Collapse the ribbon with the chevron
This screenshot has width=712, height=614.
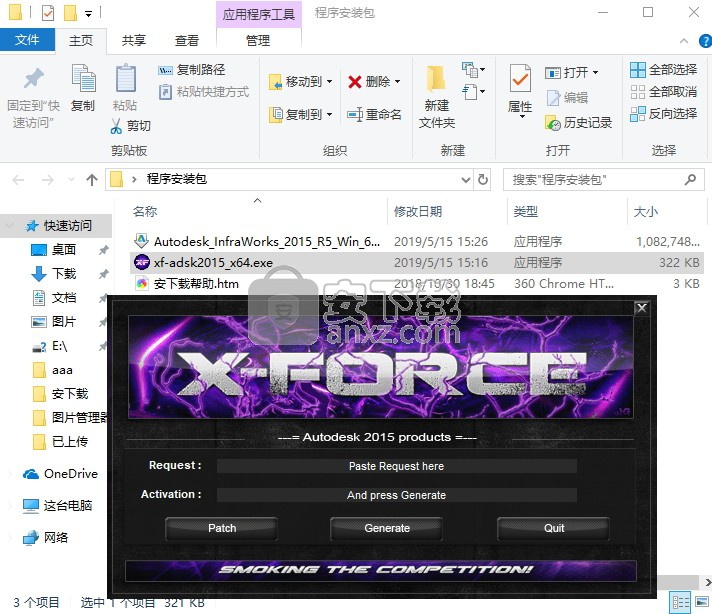coord(683,41)
